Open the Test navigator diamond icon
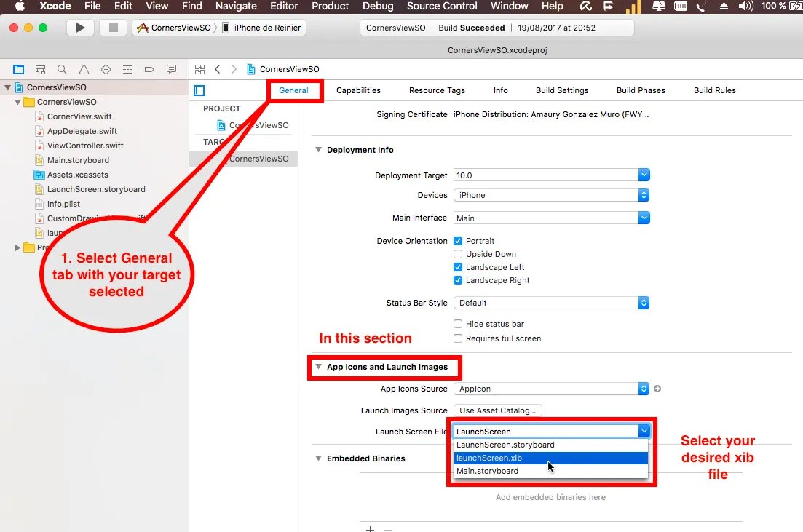The image size is (803, 532). (106, 69)
